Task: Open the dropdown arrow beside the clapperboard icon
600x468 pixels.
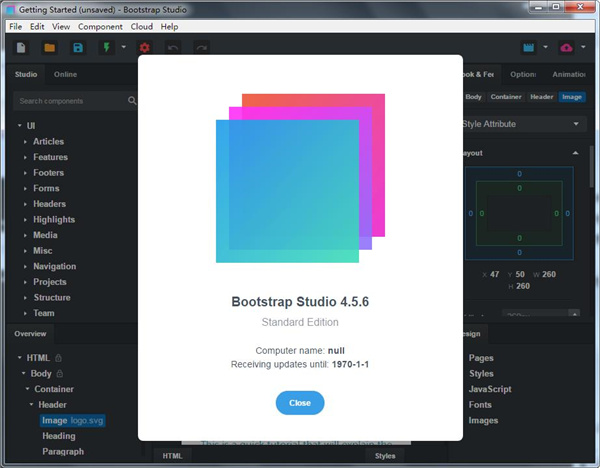Action: pos(546,47)
